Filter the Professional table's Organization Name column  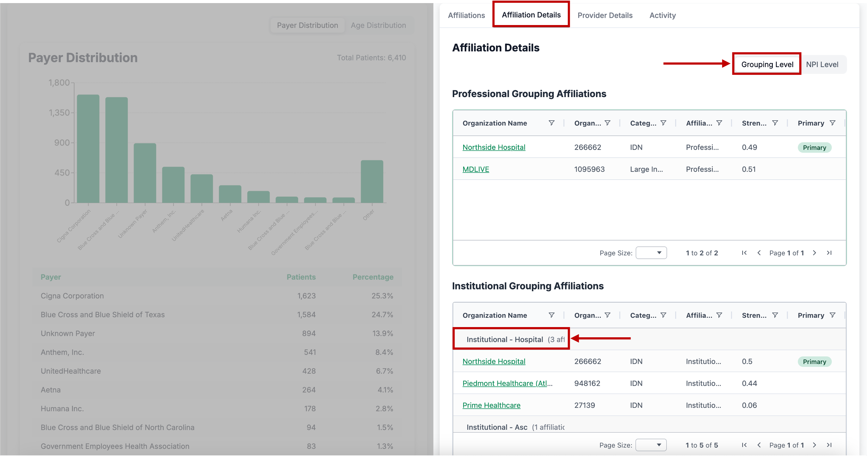point(551,123)
